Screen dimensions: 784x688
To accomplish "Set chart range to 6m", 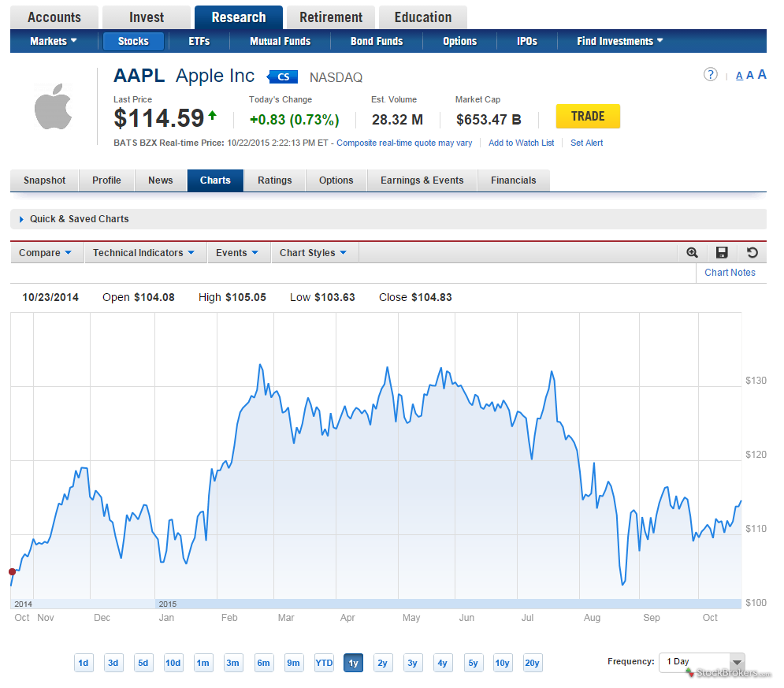I will click(x=263, y=663).
